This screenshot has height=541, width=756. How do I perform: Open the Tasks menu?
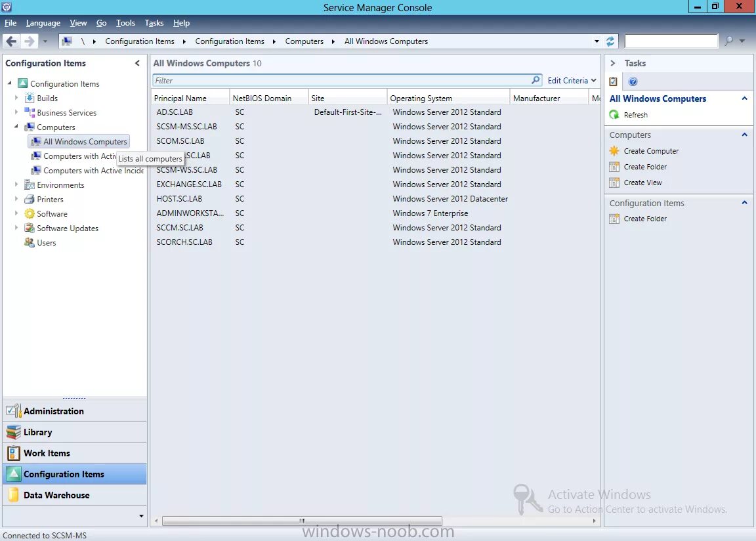[154, 23]
